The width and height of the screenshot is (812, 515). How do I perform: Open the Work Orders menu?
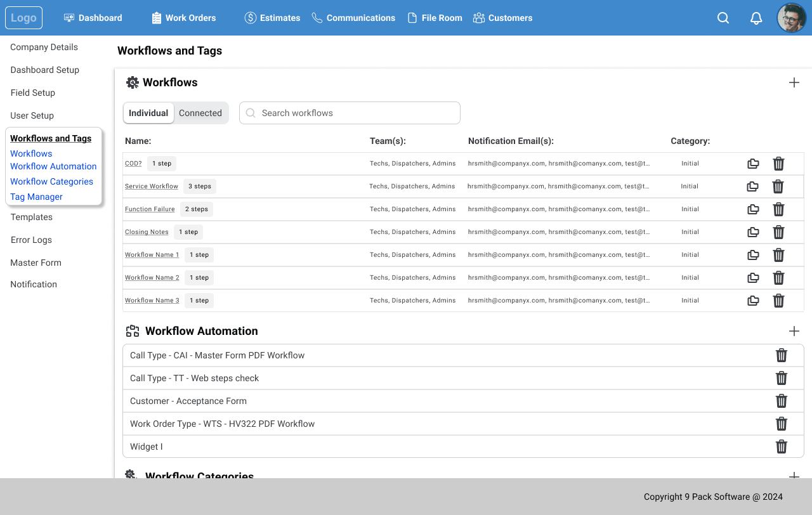[x=184, y=18]
